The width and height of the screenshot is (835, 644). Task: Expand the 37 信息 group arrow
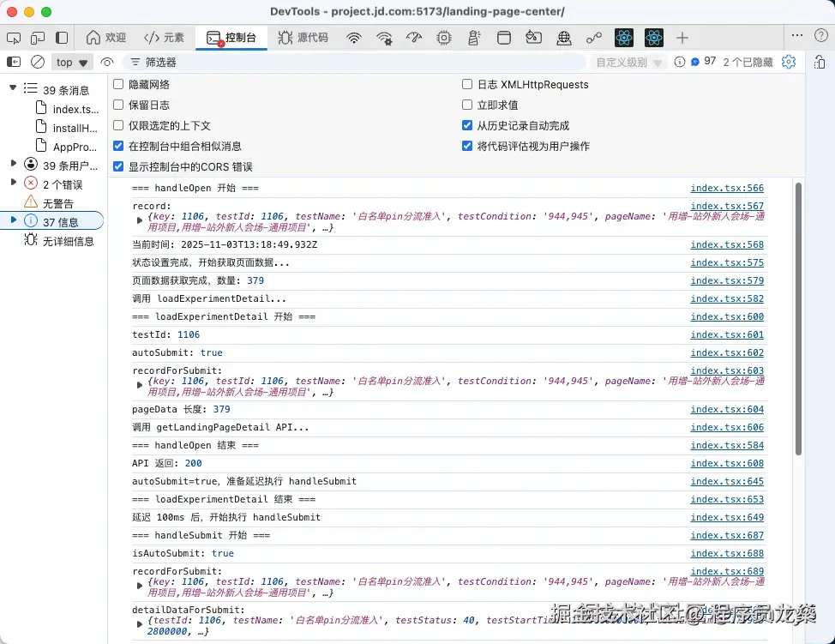click(x=14, y=220)
